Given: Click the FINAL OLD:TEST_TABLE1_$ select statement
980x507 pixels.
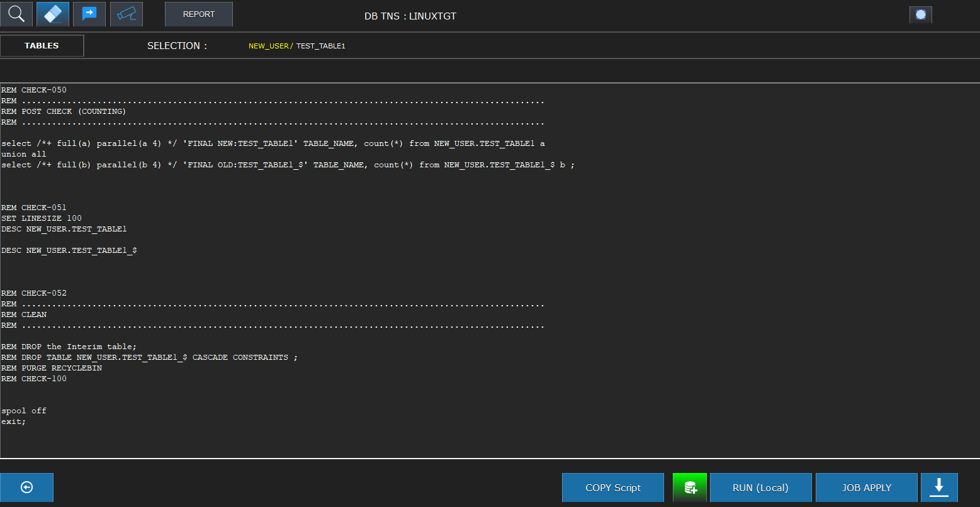Looking at the screenshot, I should pyautogui.click(x=288, y=165).
